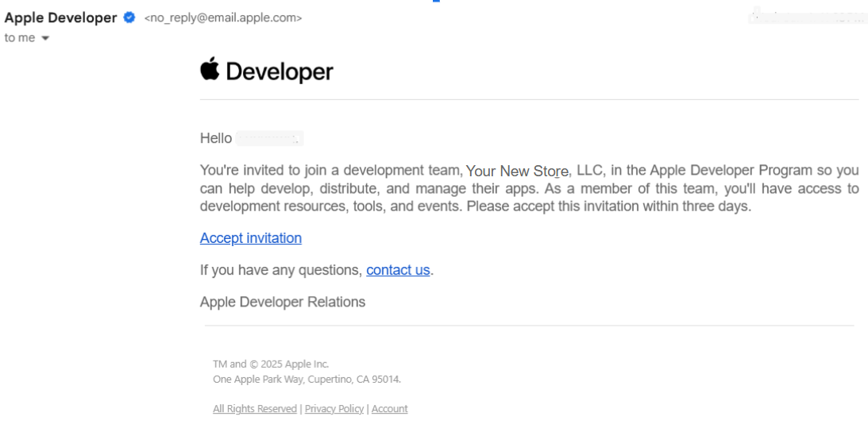
Task: Click the Apple logo in email header
Action: pos(210,70)
